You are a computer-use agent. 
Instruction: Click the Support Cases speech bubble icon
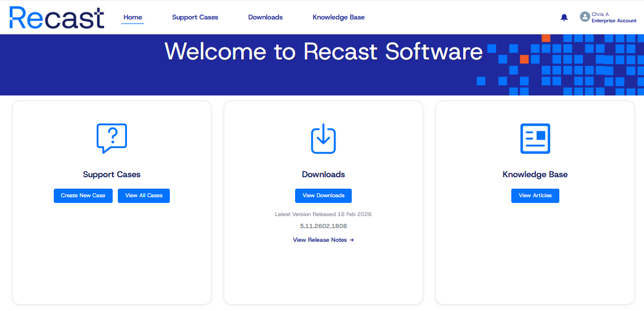(112, 139)
